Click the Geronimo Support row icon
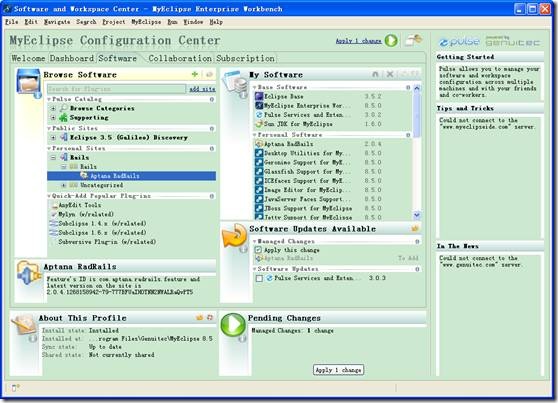 click(x=259, y=162)
